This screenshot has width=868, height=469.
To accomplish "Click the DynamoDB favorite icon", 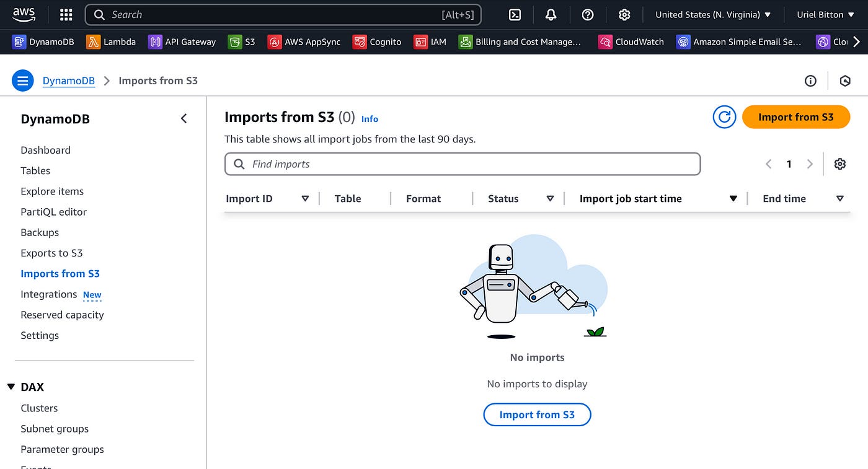I will point(19,42).
